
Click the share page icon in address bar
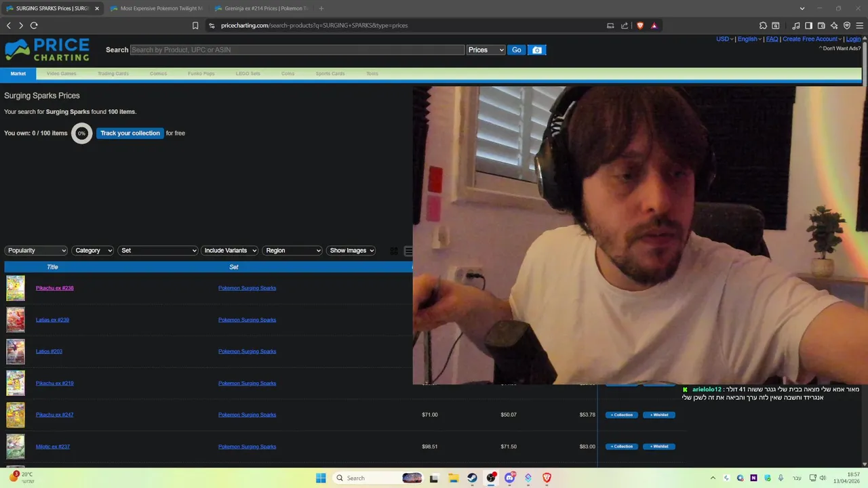625,26
